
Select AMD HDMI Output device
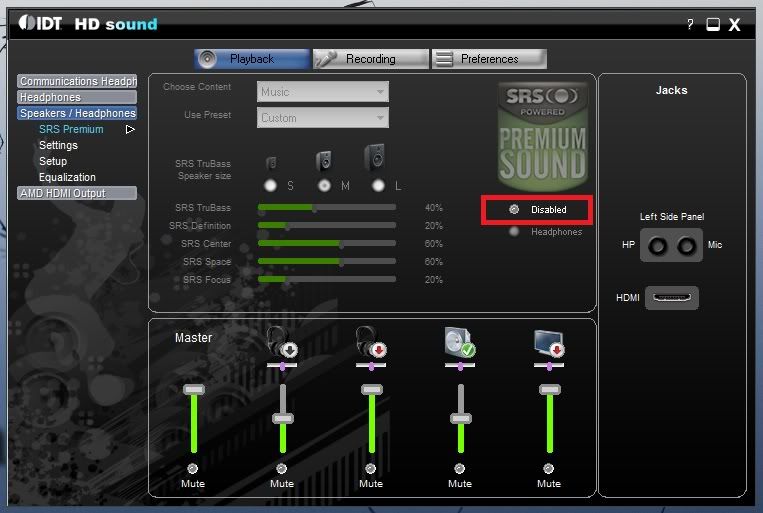77,193
